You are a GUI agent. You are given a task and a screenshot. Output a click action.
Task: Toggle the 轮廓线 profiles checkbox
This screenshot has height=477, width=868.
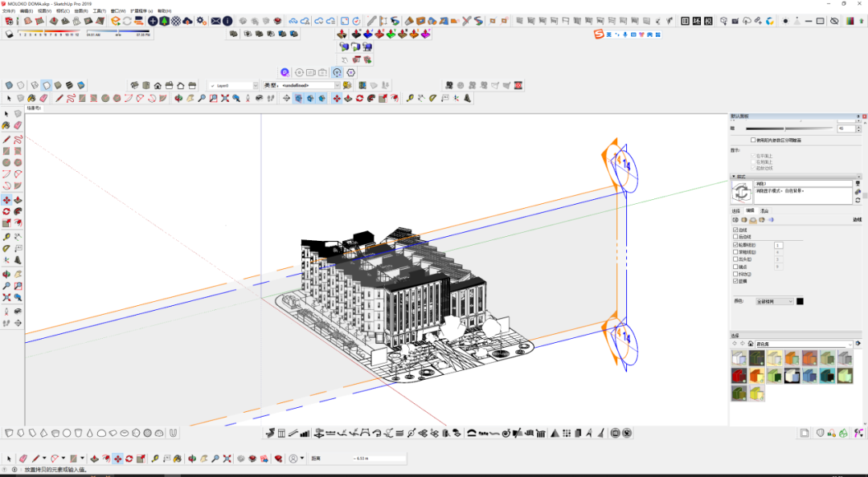point(735,245)
